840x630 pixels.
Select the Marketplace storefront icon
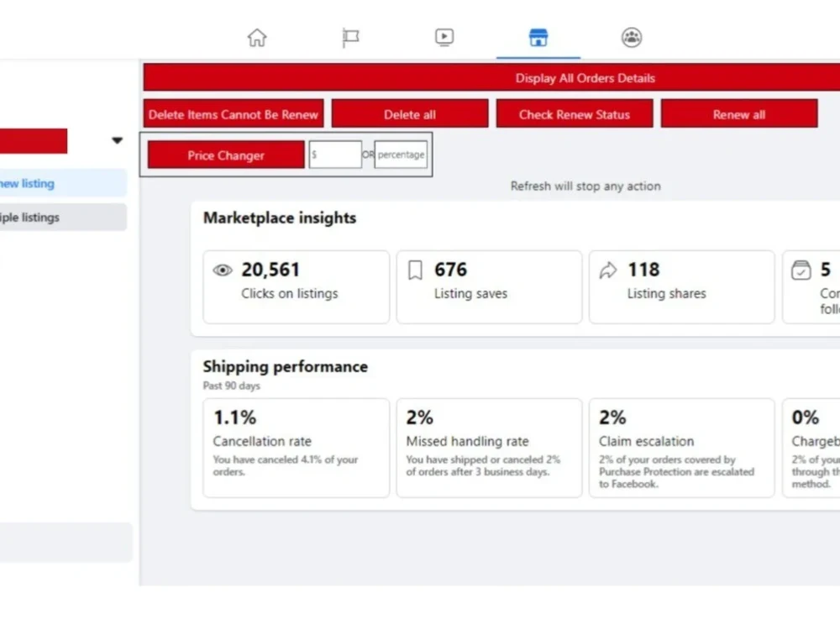point(538,38)
